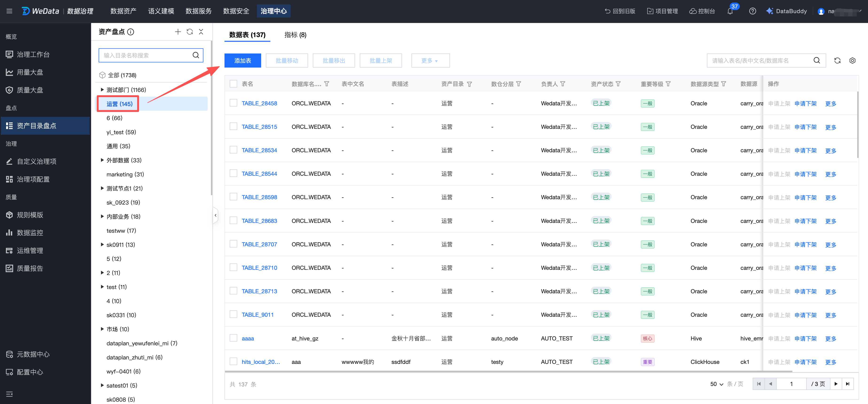The width and height of the screenshot is (868, 404).
Task: Open table column settings hexagon icon
Action: tap(852, 61)
